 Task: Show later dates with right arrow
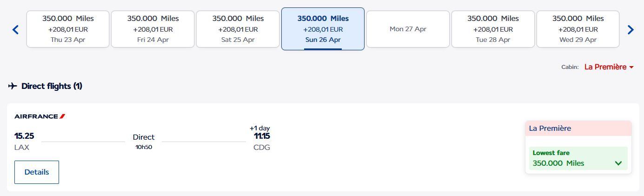click(631, 30)
